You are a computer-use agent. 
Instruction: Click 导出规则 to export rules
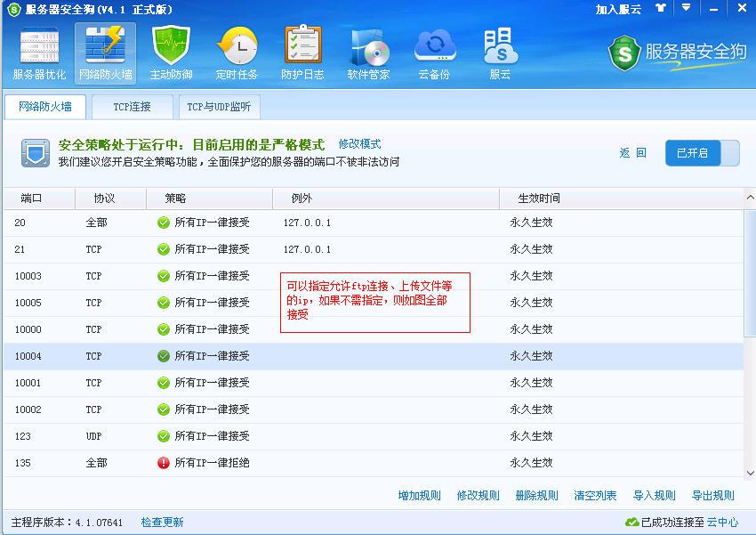click(713, 496)
